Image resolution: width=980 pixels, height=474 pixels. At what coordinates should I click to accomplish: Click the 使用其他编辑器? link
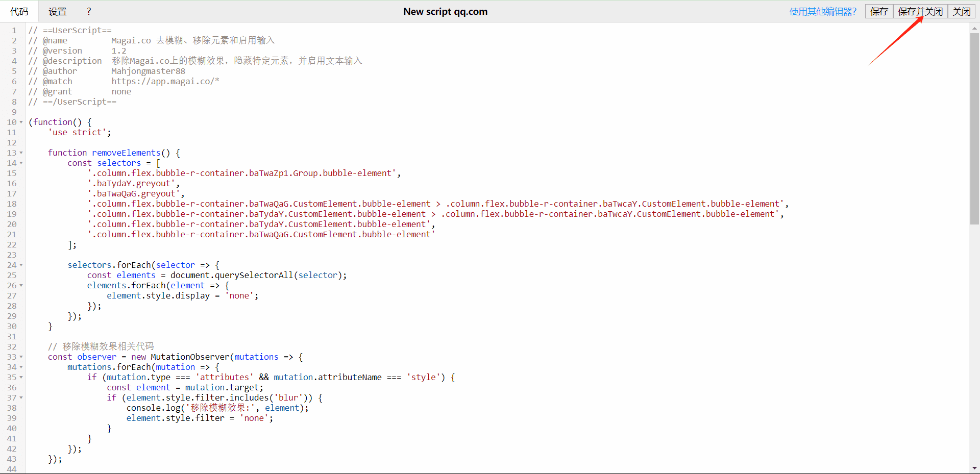click(x=823, y=11)
